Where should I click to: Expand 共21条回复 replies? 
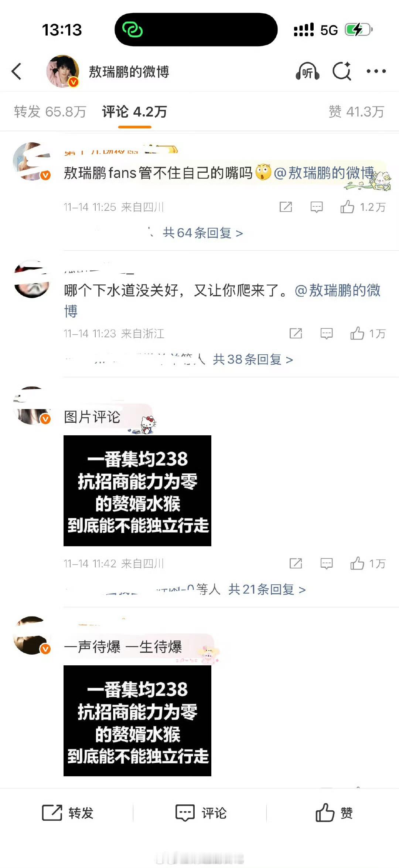click(x=267, y=590)
